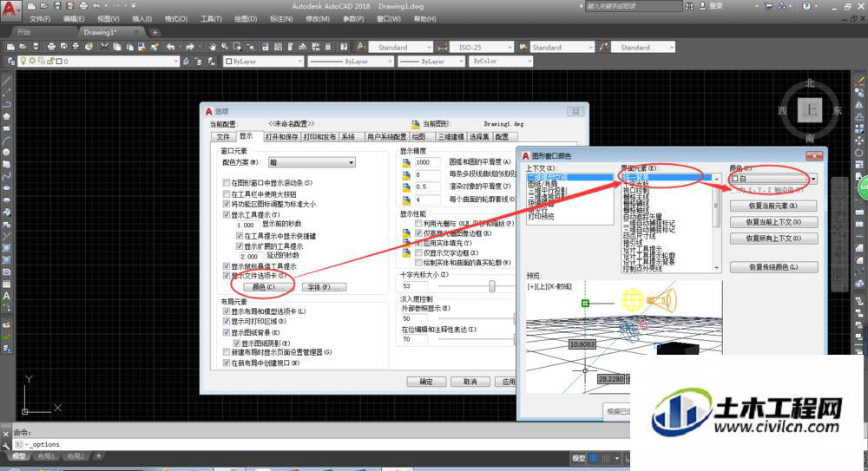Select the Multiline Text A tool in the left toolbar

(x=6, y=296)
